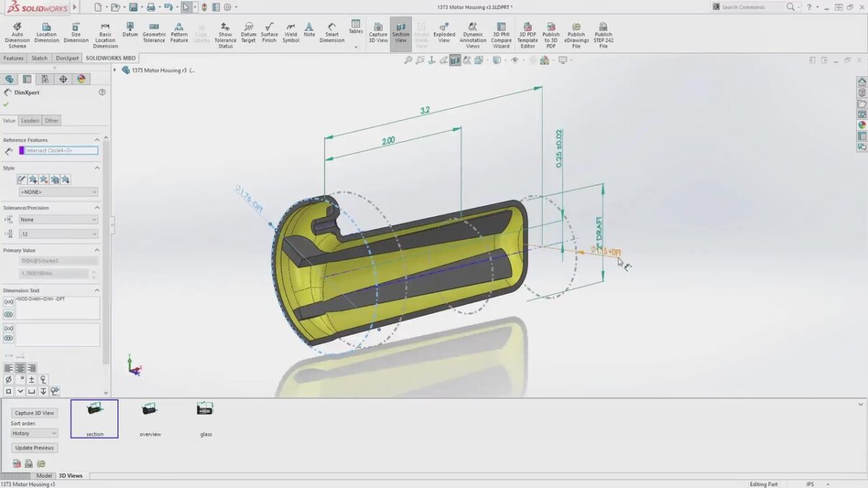Click the Update Previews button
Viewport: 868px width, 488px height.
click(34, 448)
